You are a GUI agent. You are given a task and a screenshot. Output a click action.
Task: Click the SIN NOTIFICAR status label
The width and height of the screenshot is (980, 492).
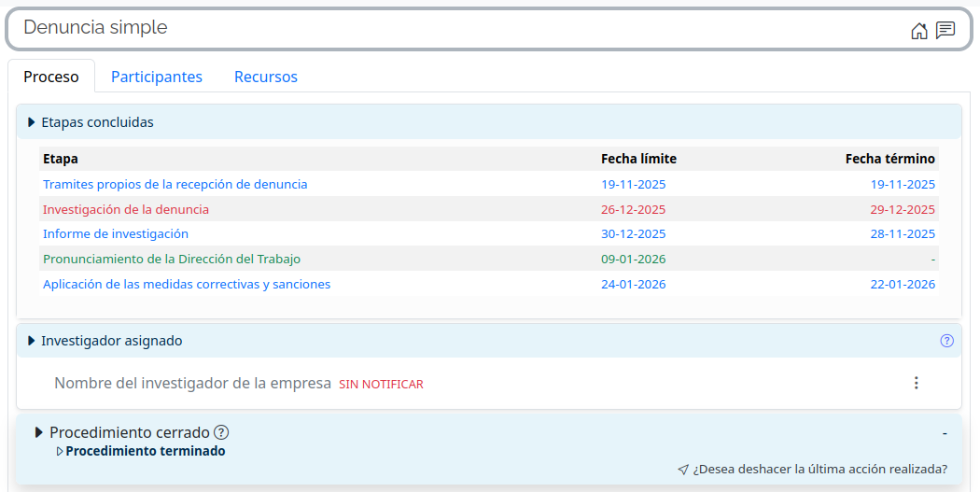pos(381,384)
